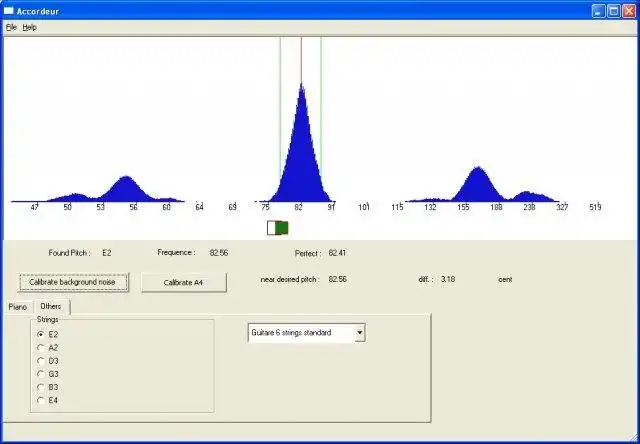Click the Accordeur title bar icon
Image resolution: width=640 pixels, height=444 pixels.
click(x=9, y=11)
